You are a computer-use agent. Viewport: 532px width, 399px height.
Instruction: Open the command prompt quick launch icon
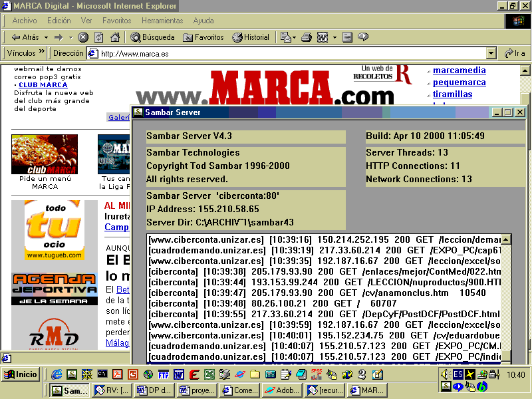(x=102, y=374)
